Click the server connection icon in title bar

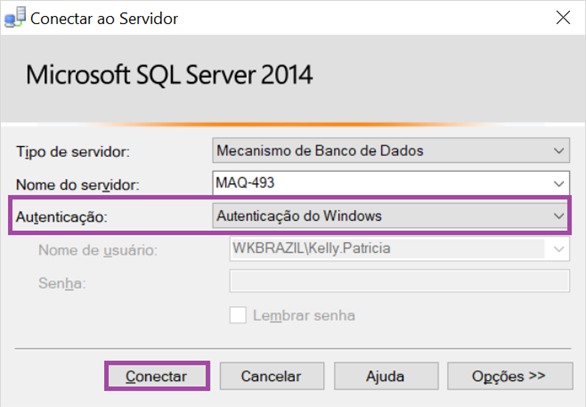[15, 17]
